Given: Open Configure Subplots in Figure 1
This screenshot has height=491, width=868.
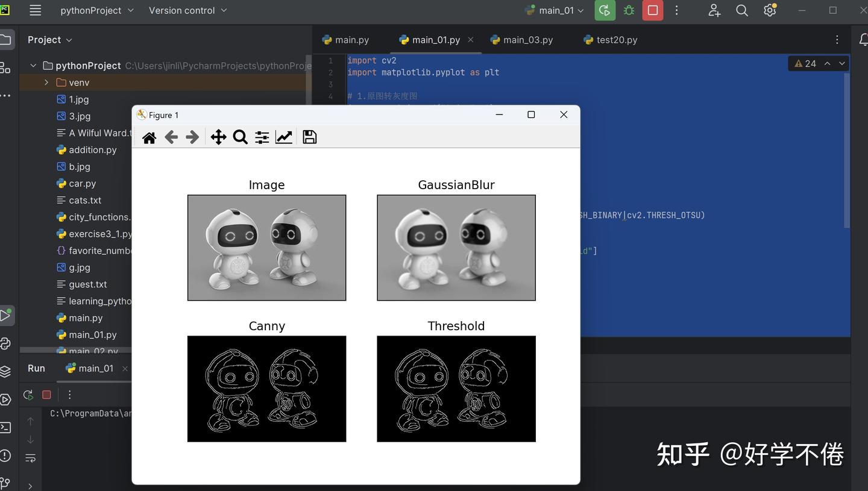Looking at the screenshot, I should pyautogui.click(x=262, y=137).
